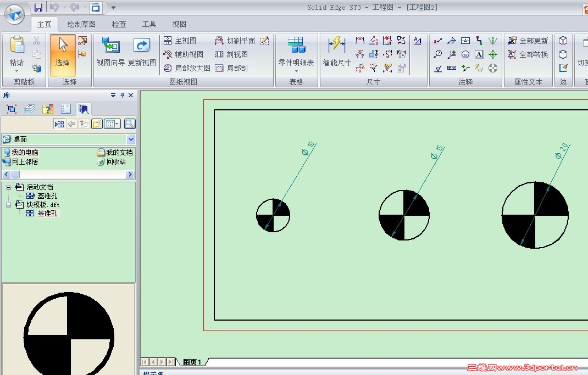Redo the action via quick access
The height and width of the screenshot is (375, 588).
pyautogui.click(x=75, y=7)
